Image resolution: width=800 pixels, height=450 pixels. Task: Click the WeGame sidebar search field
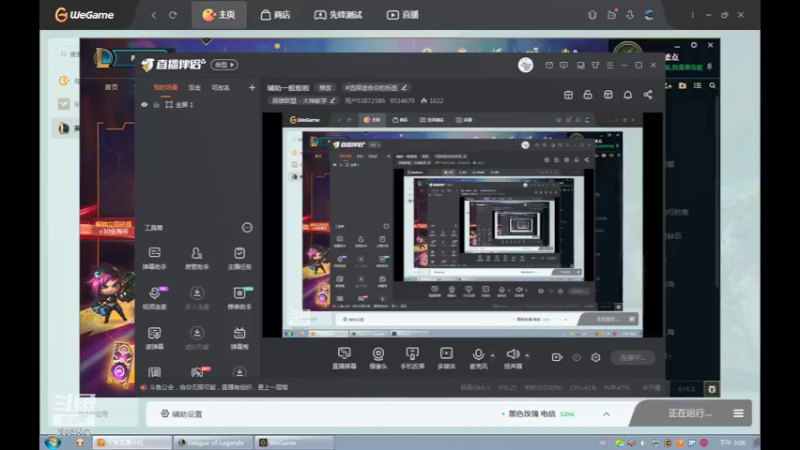point(68,54)
